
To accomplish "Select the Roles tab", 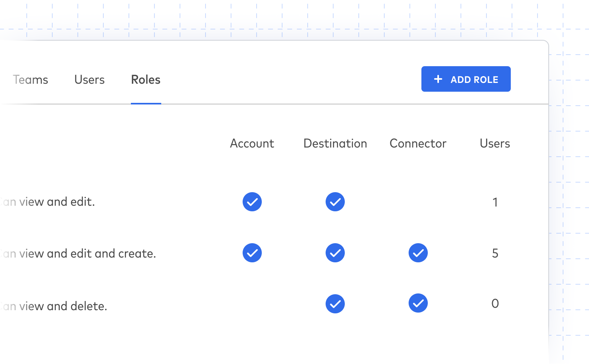I will (146, 80).
